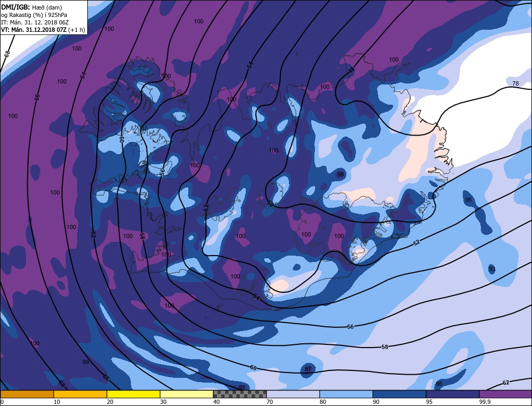Click the '98' humidity value label
Viewport: 532px width, 406px height.
tap(340, 174)
